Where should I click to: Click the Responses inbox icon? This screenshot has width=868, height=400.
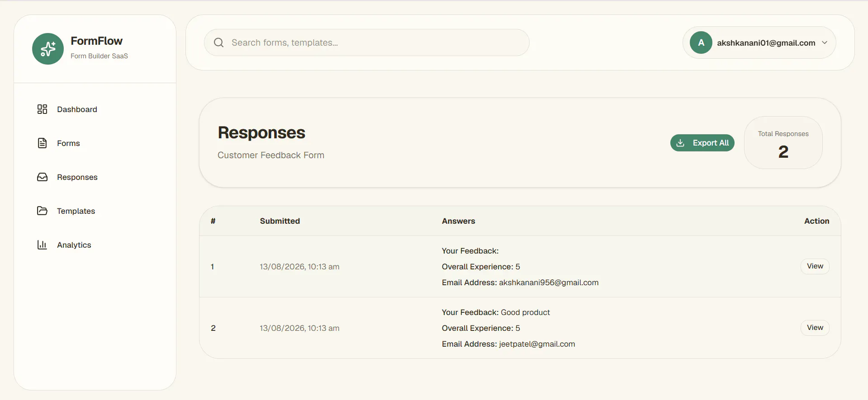tap(42, 177)
